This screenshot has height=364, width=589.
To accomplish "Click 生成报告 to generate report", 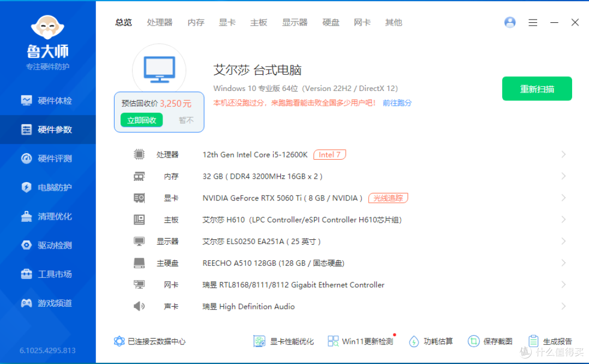I will pyautogui.click(x=550, y=341).
